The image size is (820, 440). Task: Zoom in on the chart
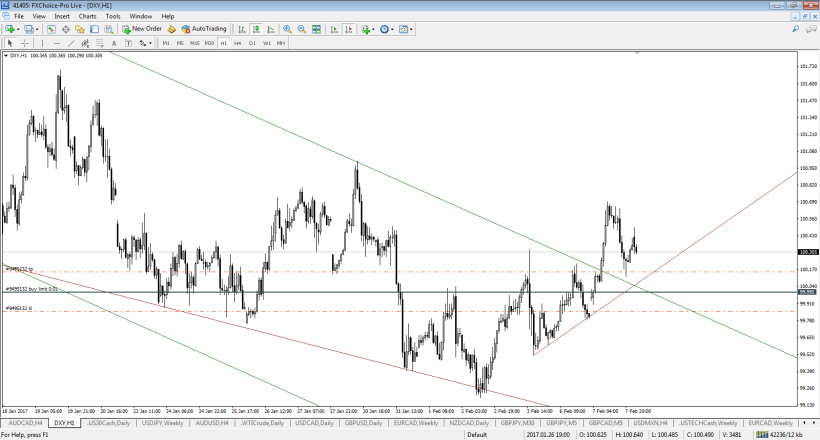point(287,29)
